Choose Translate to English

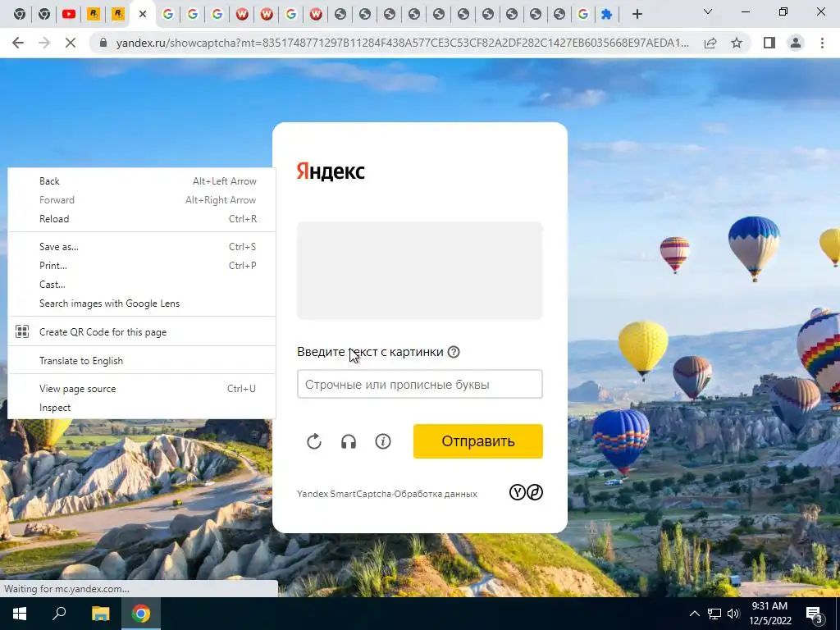(142, 361)
